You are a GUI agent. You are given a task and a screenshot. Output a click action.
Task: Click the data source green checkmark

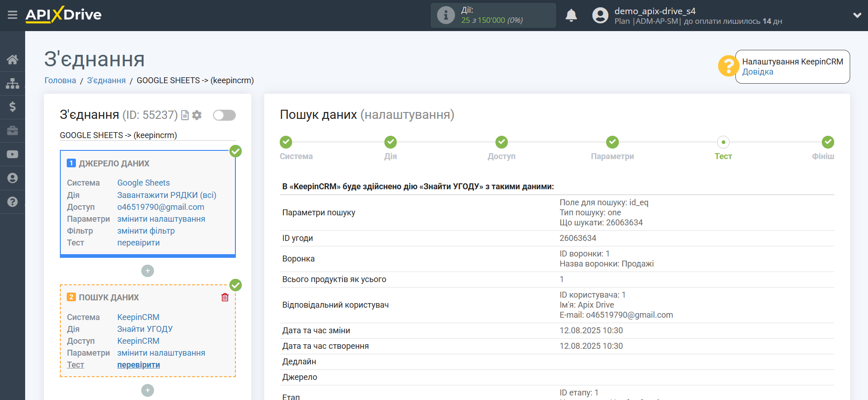235,151
